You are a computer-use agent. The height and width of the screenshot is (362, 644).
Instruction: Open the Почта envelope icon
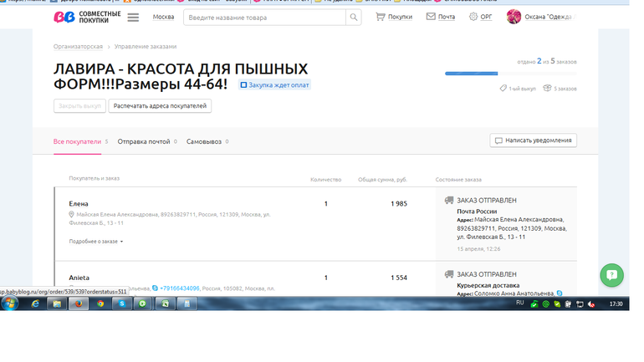point(431,17)
